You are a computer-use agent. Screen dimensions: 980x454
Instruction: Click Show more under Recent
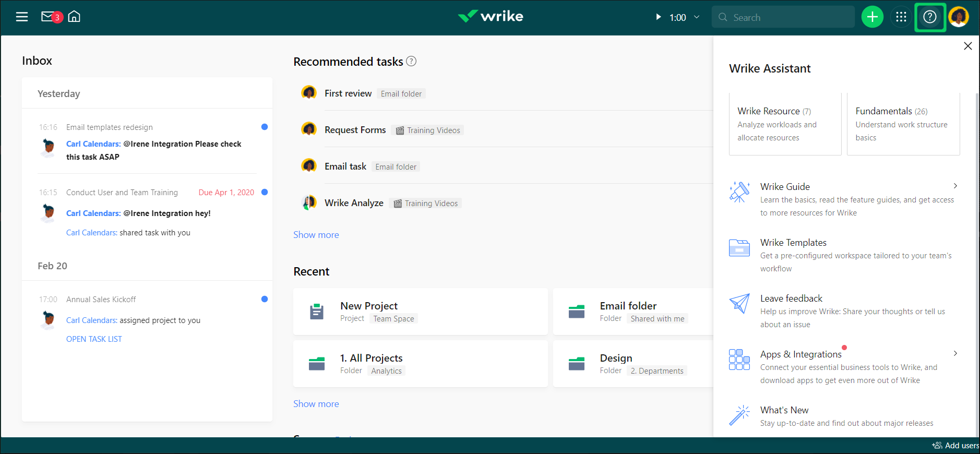coord(316,404)
